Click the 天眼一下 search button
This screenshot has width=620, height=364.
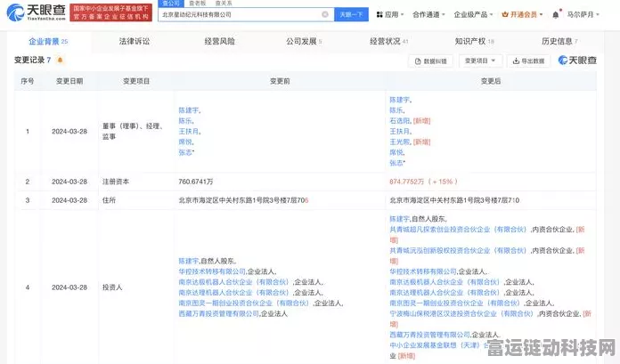[352, 14]
